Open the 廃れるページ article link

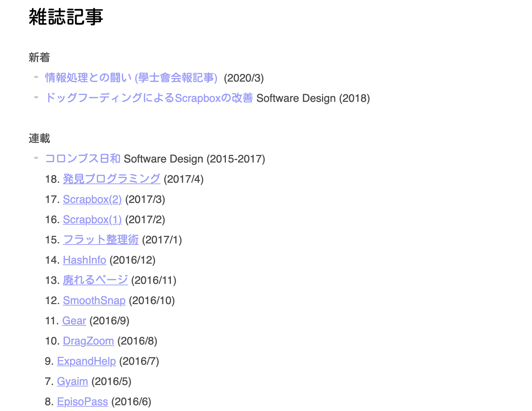95,280
